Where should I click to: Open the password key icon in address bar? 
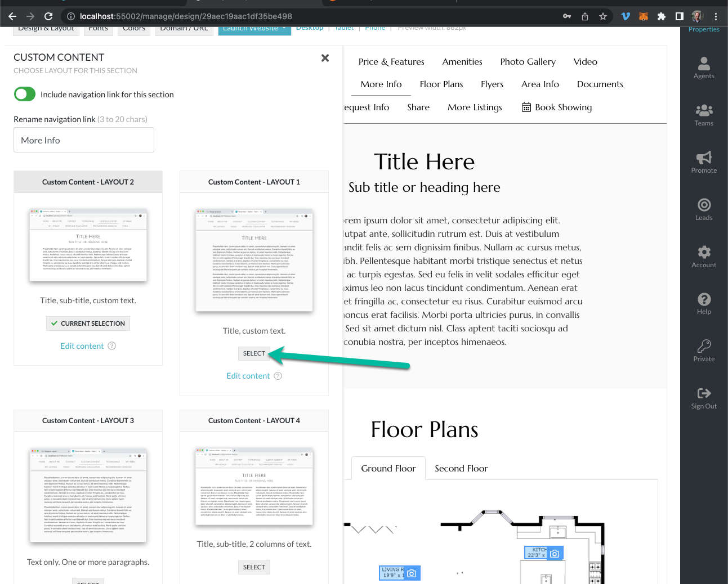[567, 16]
